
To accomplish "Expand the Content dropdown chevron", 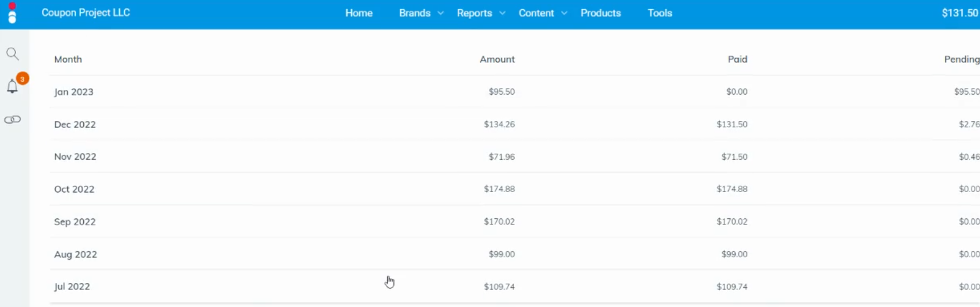I will (x=564, y=13).
